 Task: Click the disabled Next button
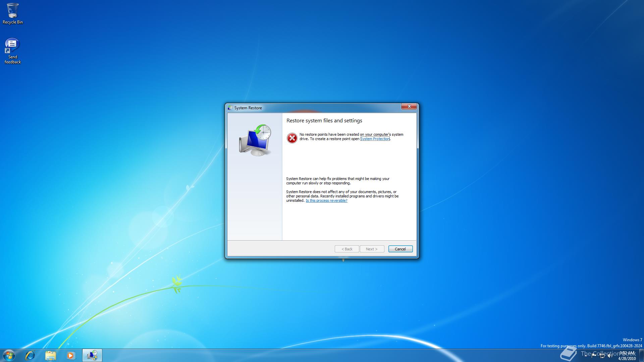372,249
